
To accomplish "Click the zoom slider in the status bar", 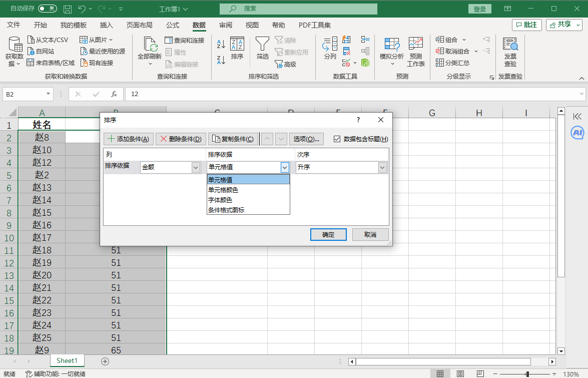I will [527, 374].
